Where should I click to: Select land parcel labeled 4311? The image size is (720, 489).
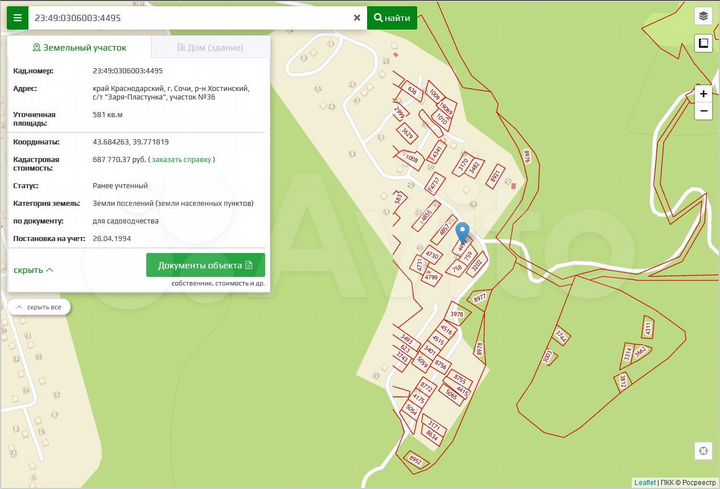coord(647,327)
